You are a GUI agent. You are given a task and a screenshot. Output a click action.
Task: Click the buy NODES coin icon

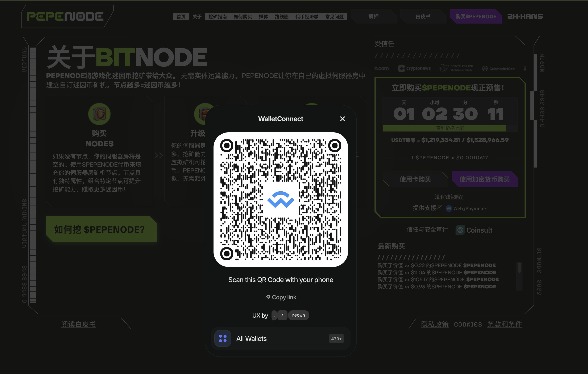pyautogui.click(x=99, y=114)
